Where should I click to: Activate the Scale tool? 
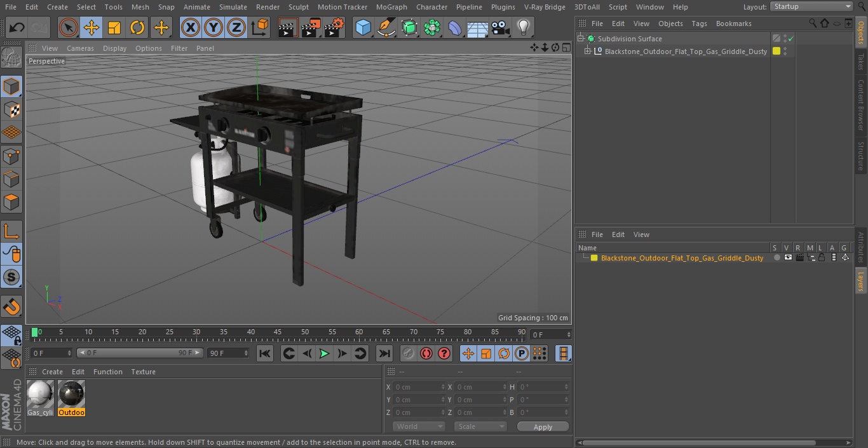(114, 27)
